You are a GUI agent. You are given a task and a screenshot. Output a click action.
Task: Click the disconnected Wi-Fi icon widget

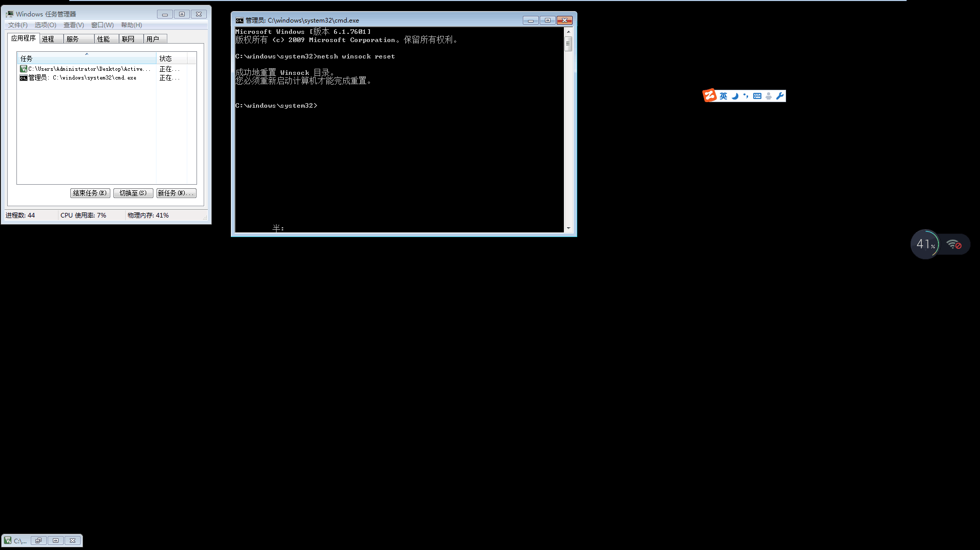pyautogui.click(x=954, y=245)
